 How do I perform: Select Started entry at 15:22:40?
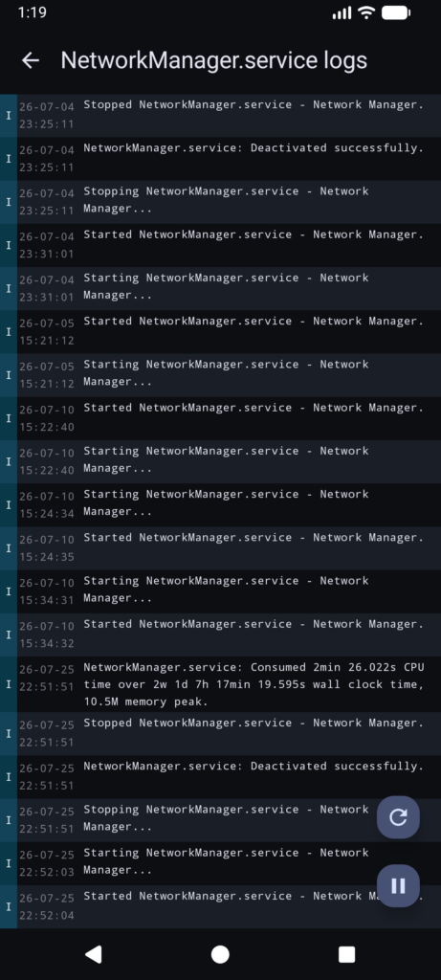[x=220, y=419]
